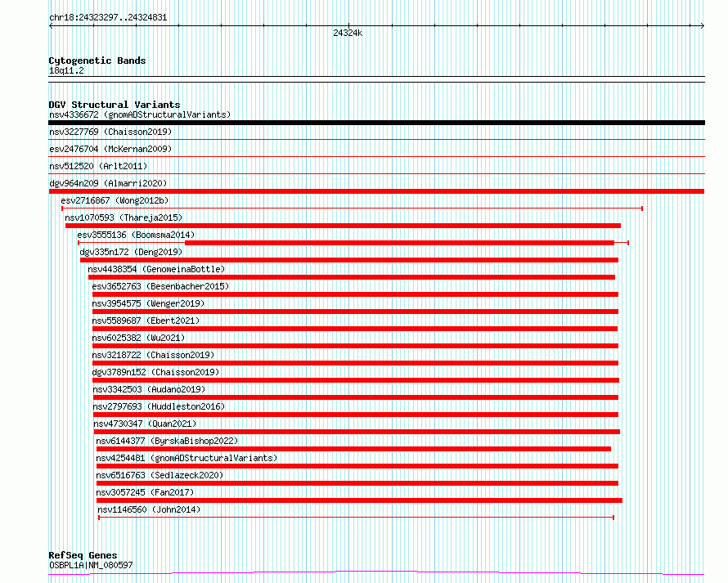This screenshot has height=583, width=728.
Task: Select the RefSeq Genes track title
Action: tap(83, 555)
